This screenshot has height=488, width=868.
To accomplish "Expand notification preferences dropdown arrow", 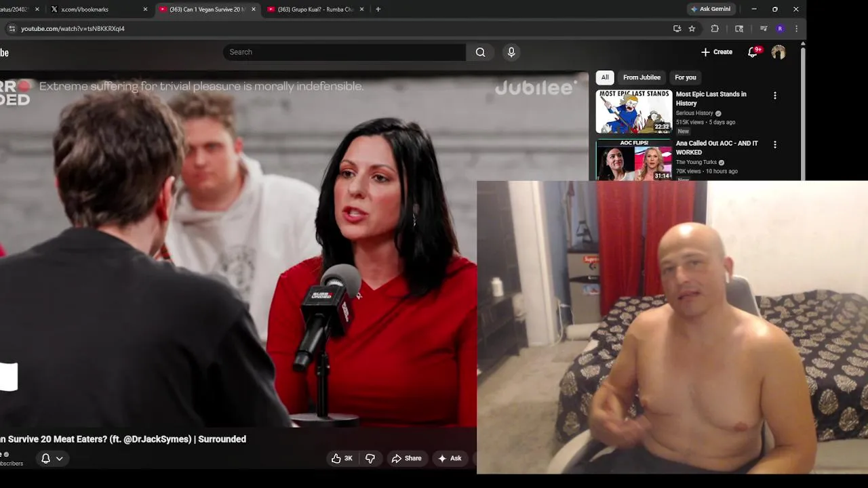I will pyautogui.click(x=60, y=459).
